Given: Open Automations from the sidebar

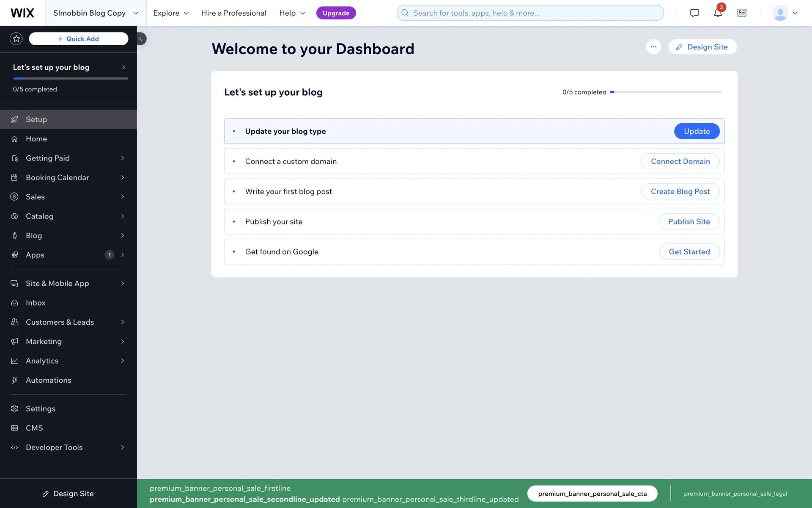Looking at the screenshot, I should [48, 380].
